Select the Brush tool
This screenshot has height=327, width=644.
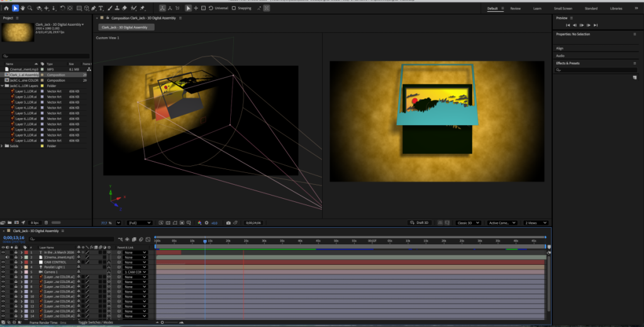point(111,8)
